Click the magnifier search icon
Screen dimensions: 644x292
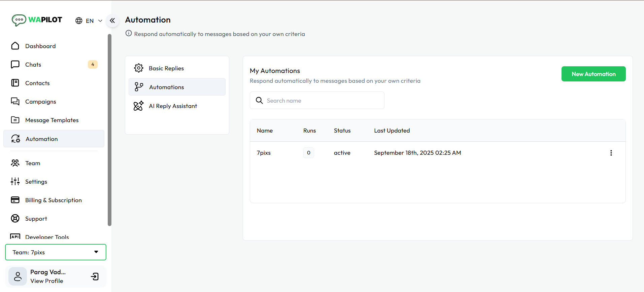click(259, 100)
